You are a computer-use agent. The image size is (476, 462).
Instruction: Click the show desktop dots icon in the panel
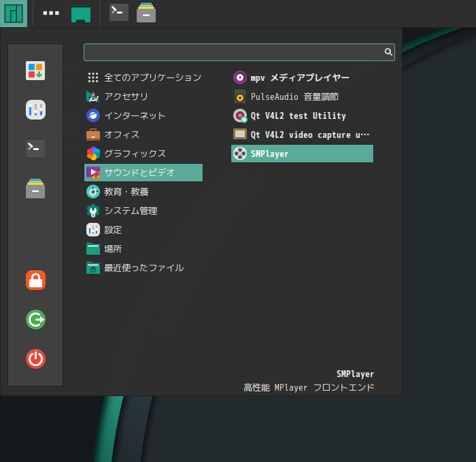(51, 13)
